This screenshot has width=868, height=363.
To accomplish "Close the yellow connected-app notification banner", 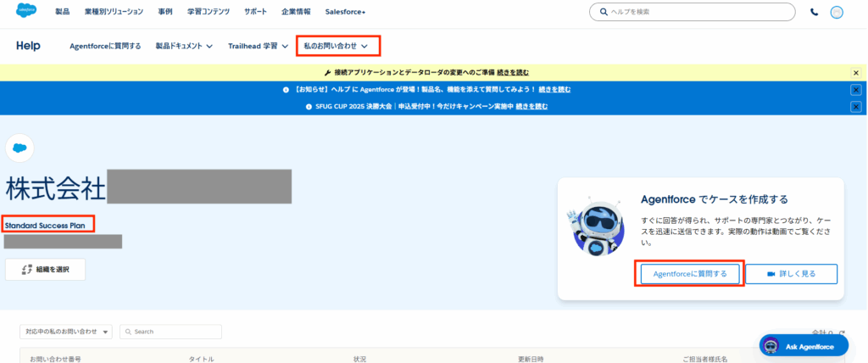I will pos(856,74).
